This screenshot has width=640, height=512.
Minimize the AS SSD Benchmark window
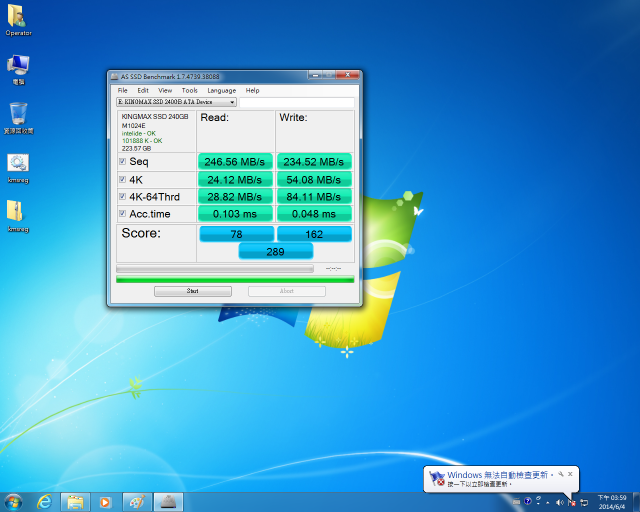(x=315, y=75)
